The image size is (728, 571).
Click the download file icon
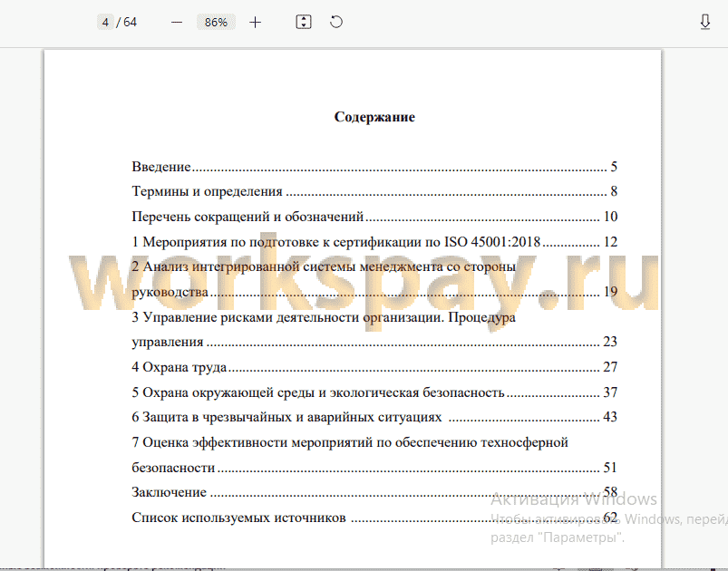tap(704, 22)
